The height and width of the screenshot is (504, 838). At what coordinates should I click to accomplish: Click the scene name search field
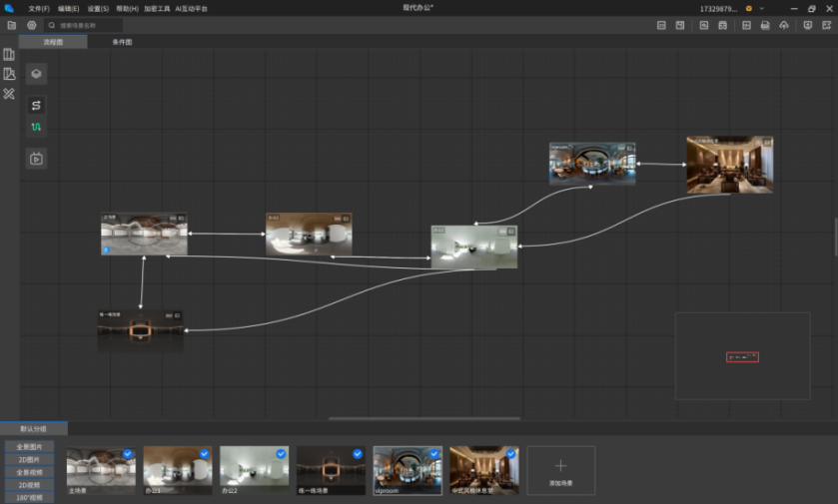click(x=88, y=25)
